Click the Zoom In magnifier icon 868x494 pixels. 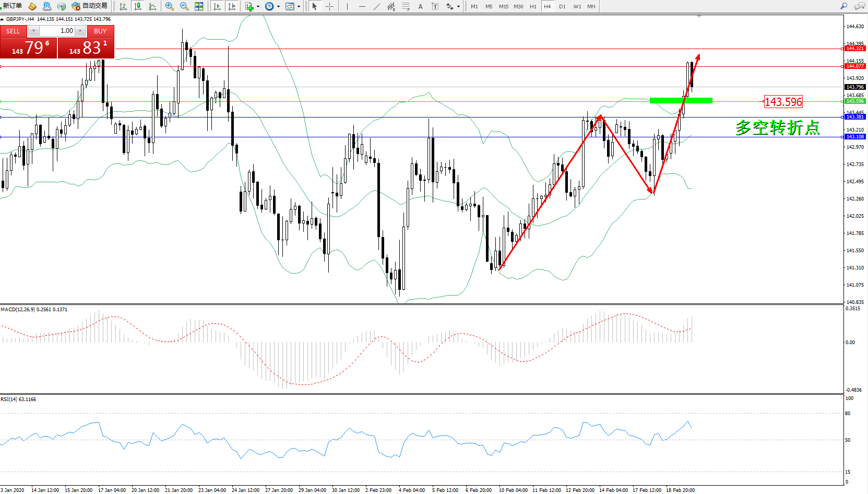click(x=169, y=6)
